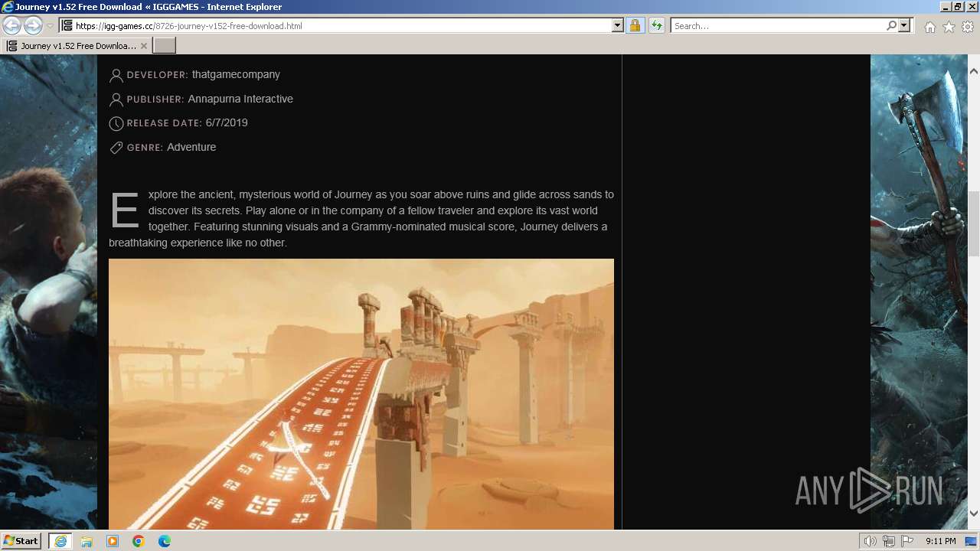The image size is (980, 551).
Task: Go forward with the browser Forward arrow
Action: coord(33,25)
